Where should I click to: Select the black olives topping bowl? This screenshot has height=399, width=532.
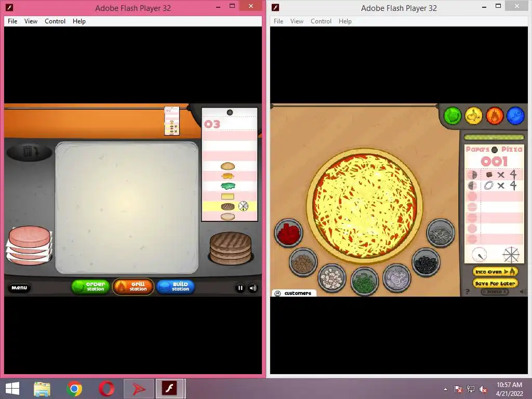[426, 262]
